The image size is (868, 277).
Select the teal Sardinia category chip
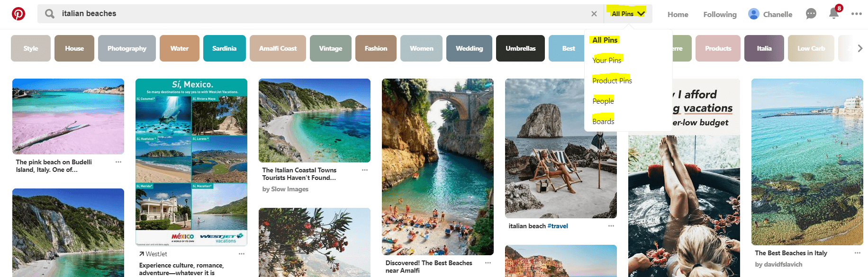click(x=224, y=48)
